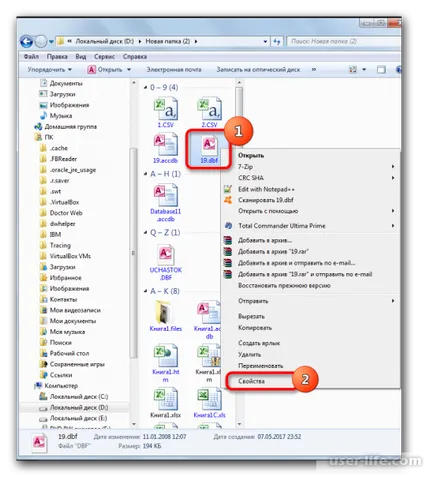The image size is (434, 477).
Task: Click the Электронная почта toolbar button
Action: click(x=174, y=70)
